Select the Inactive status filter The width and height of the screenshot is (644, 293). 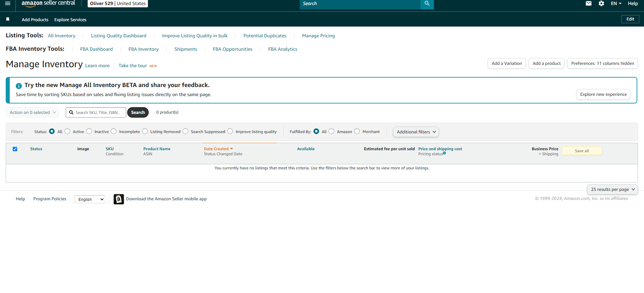pyautogui.click(x=89, y=131)
